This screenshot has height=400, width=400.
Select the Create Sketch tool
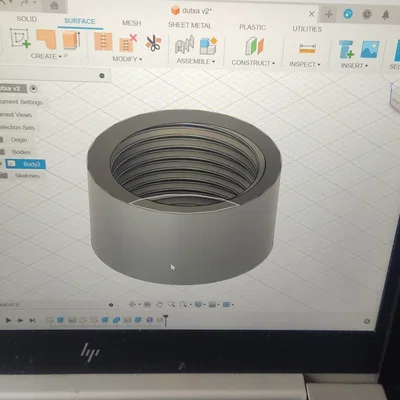pyautogui.click(x=20, y=38)
